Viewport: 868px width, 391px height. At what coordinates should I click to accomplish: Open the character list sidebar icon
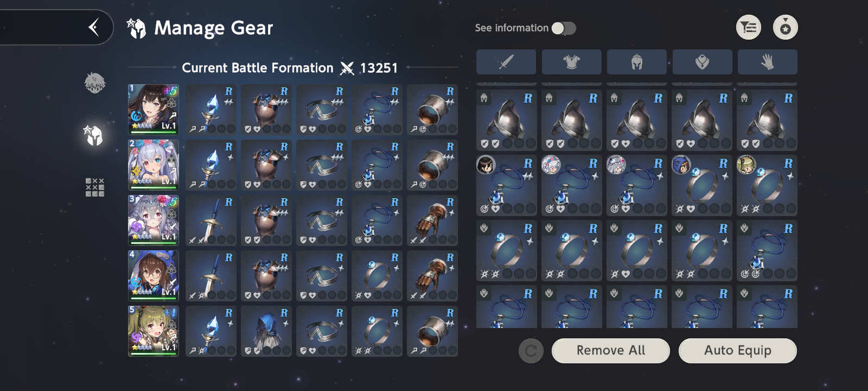(x=95, y=83)
